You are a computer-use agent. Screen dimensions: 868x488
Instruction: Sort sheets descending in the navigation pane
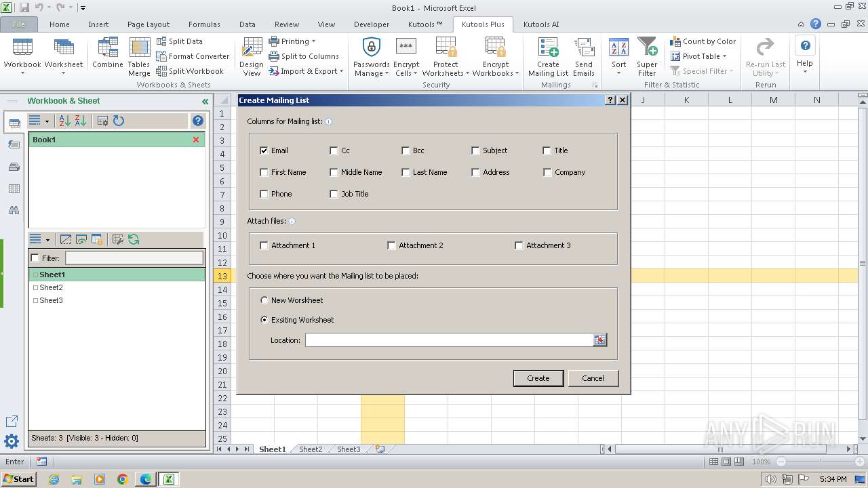[81, 121]
